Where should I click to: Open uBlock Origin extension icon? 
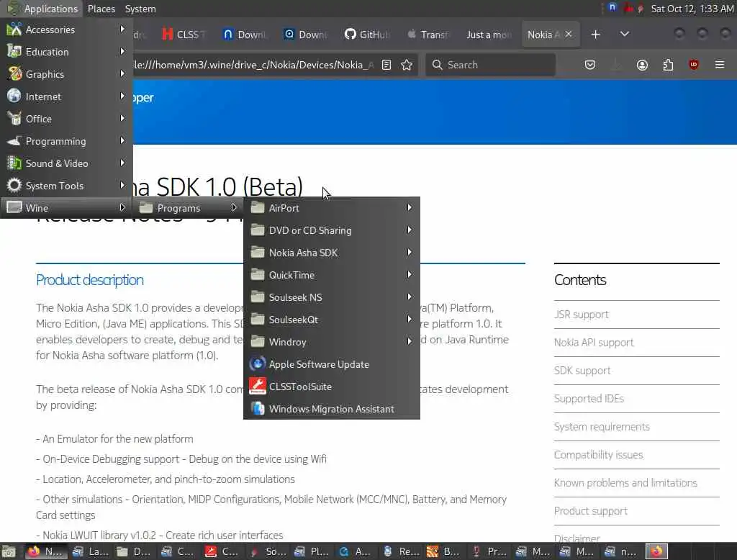click(x=693, y=65)
